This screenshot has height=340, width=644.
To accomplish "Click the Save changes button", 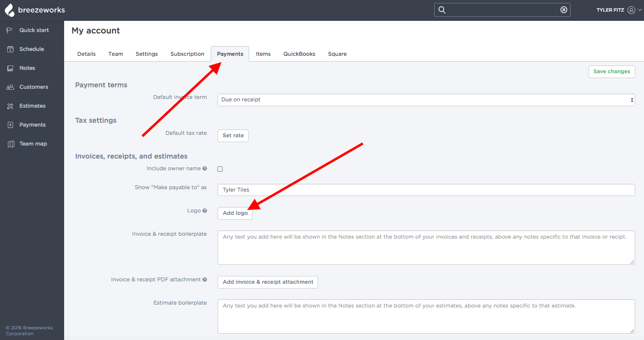I will pos(612,72).
